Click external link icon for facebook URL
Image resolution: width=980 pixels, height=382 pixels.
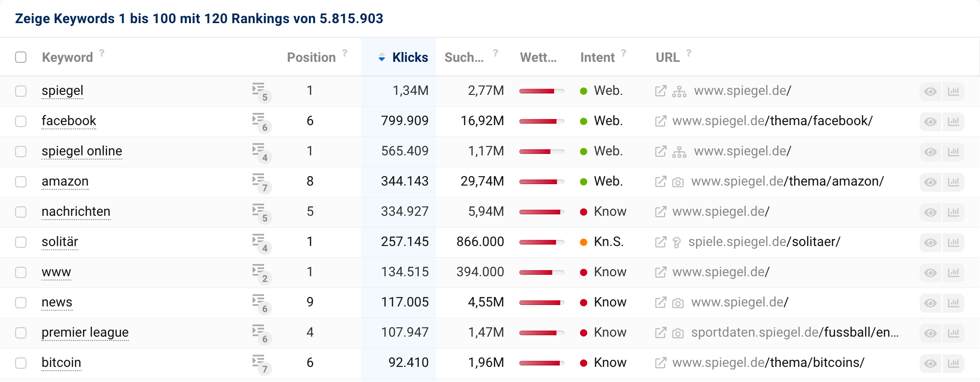point(661,121)
